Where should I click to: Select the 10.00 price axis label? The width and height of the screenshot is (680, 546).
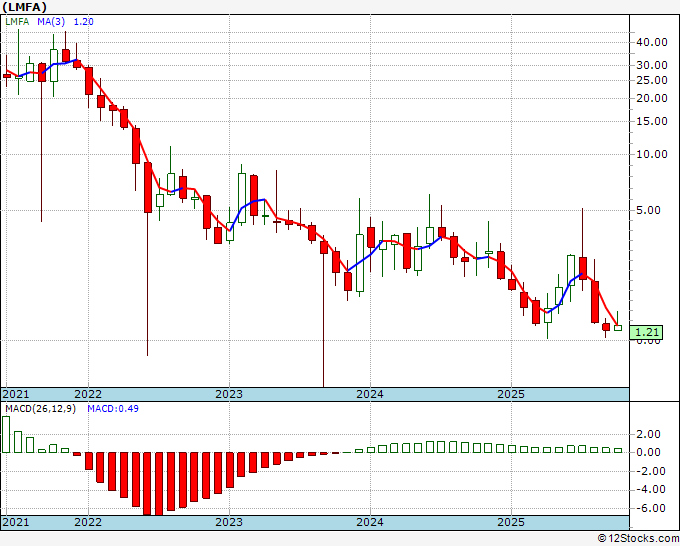tap(652, 154)
